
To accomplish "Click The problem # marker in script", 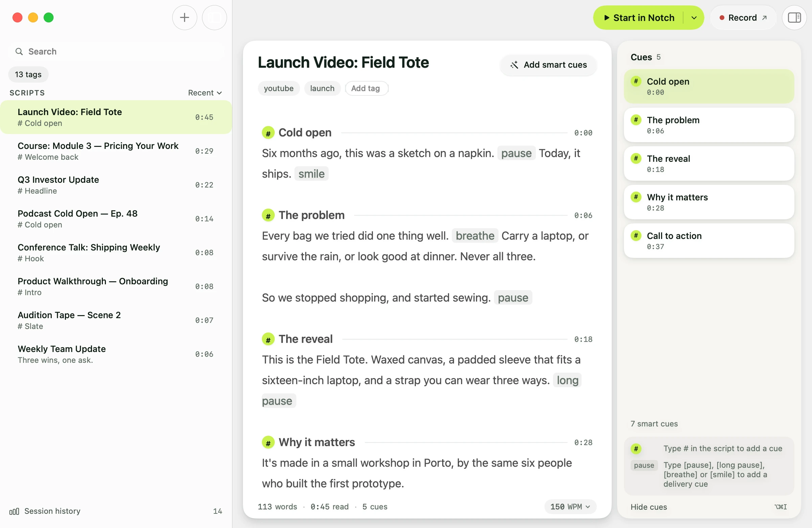I will point(268,215).
